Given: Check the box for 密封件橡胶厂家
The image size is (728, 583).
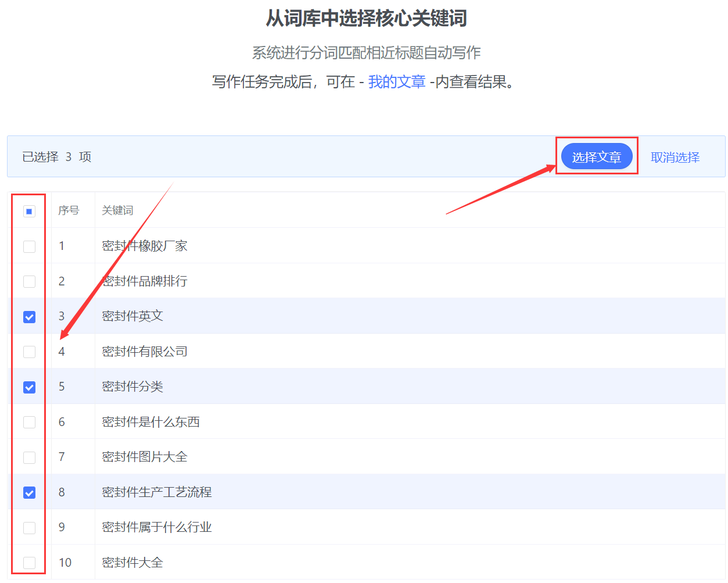Looking at the screenshot, I should click(x=29, y=246).
